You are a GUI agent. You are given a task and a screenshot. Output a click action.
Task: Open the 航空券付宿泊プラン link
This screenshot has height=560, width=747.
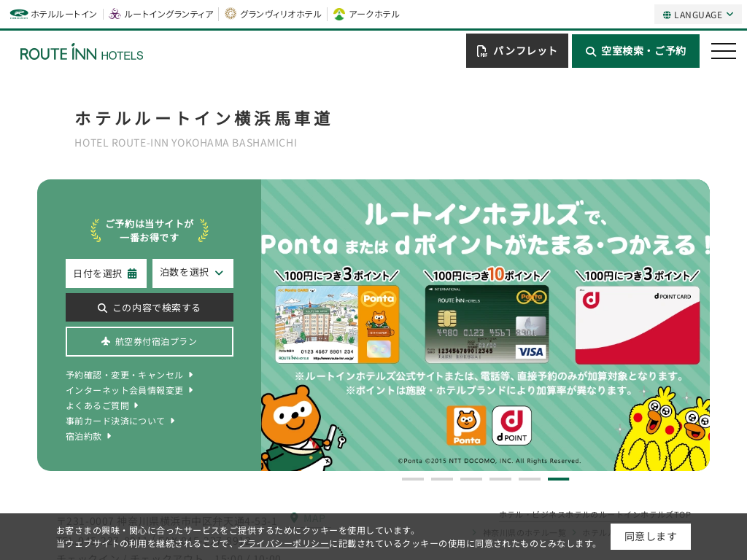point(150,341)
